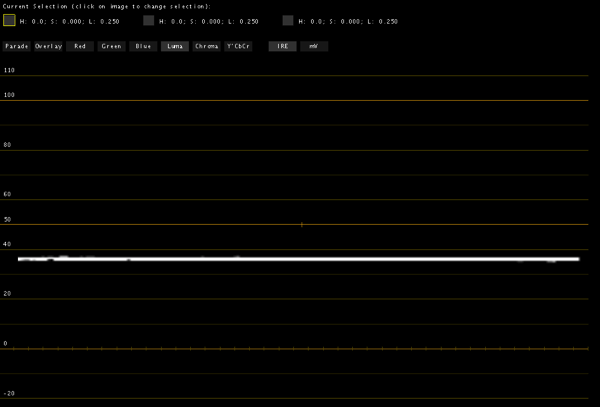Click the third selection's HSL readout text

coord(348,21)
